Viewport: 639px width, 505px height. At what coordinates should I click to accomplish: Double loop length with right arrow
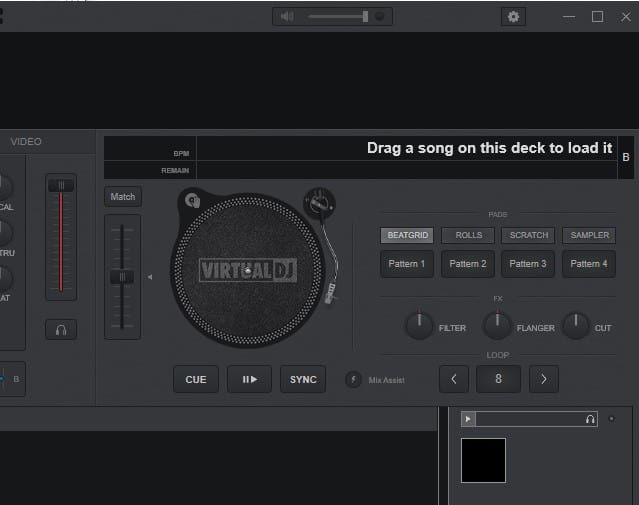pyautogui.click(x=543, y=380)
